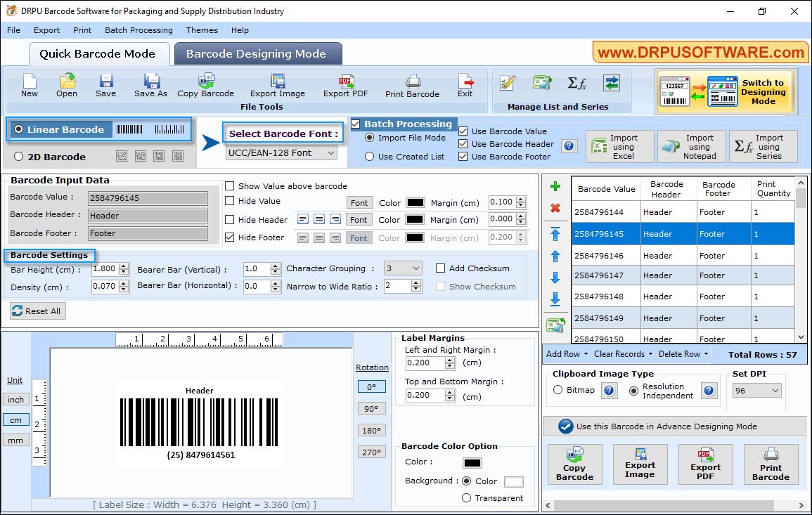Click the Reset All button
Viewport: 812px width, 515px height.
37,311
